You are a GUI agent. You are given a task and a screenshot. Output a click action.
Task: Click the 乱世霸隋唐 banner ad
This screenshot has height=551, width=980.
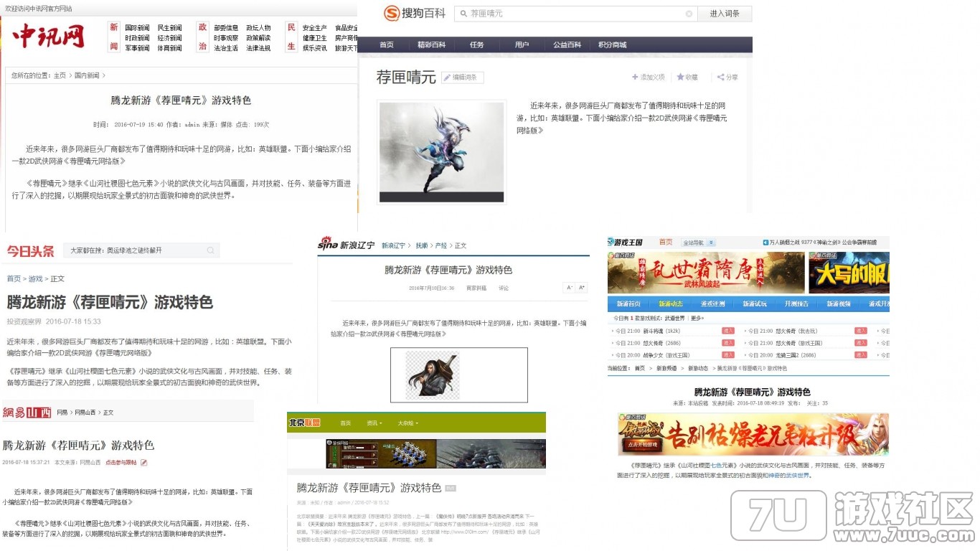[x=706, y=273]
